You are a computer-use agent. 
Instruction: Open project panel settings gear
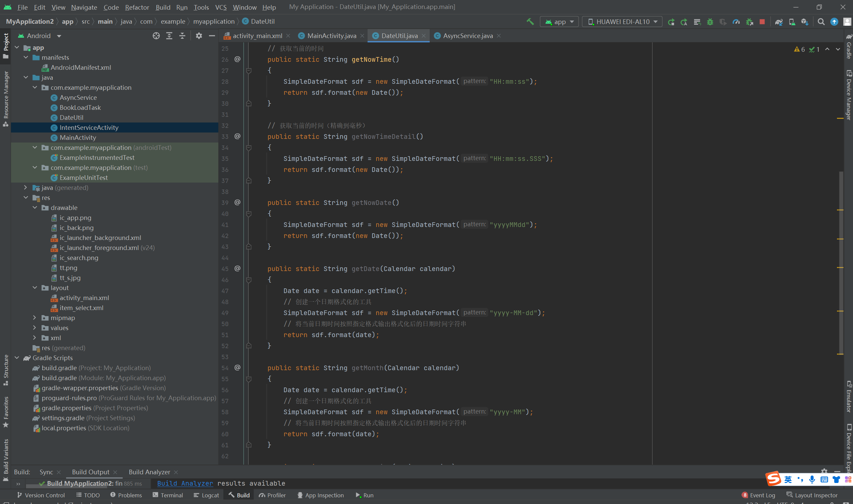(199, 36)
